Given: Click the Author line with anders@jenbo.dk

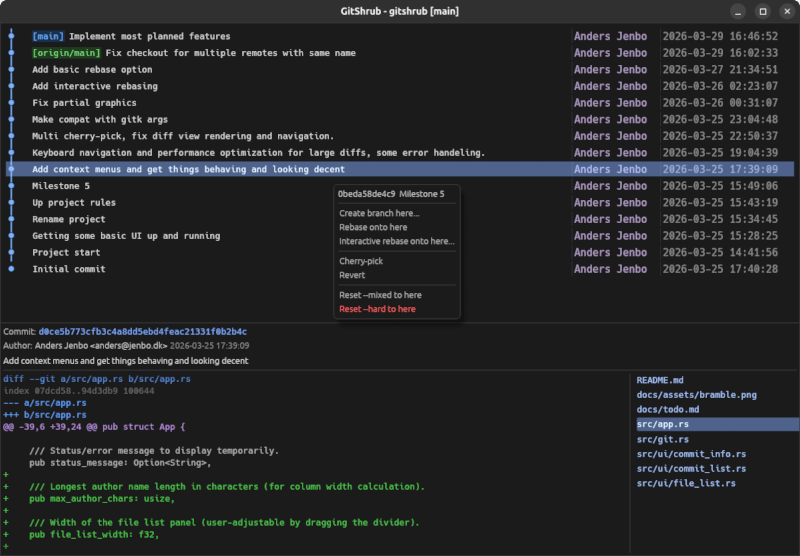Looking at the screenshot, I should [x=126, y=346].
